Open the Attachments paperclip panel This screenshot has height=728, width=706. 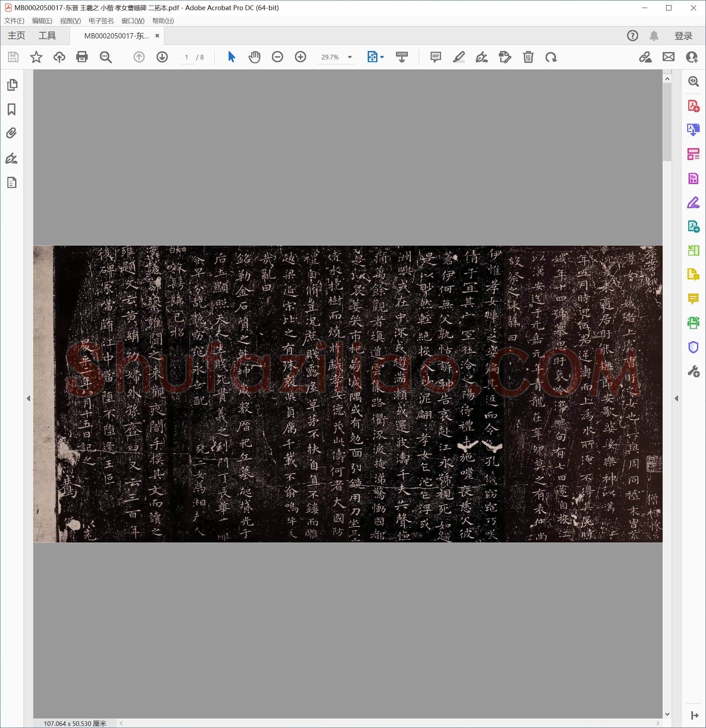12,133
